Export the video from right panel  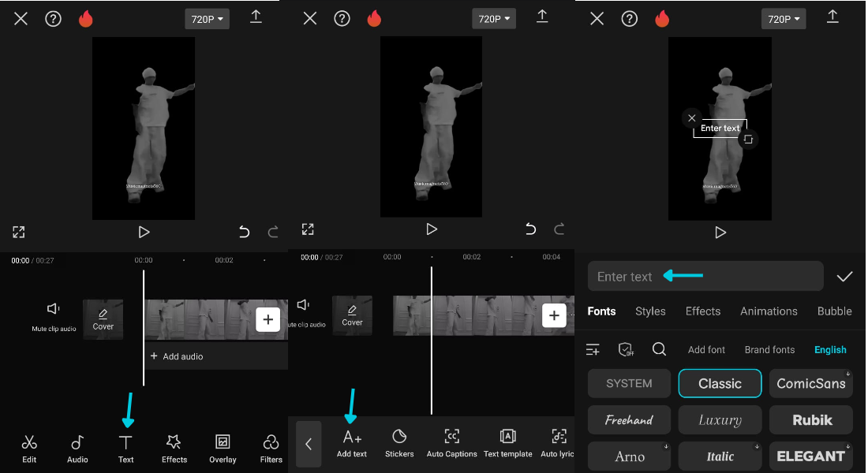(832, 17)
